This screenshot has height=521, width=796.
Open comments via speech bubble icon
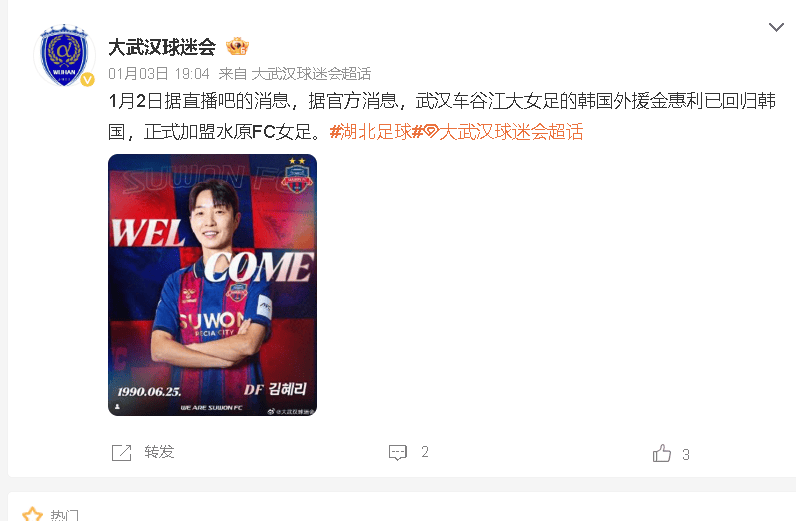click(x=397, y=452)
